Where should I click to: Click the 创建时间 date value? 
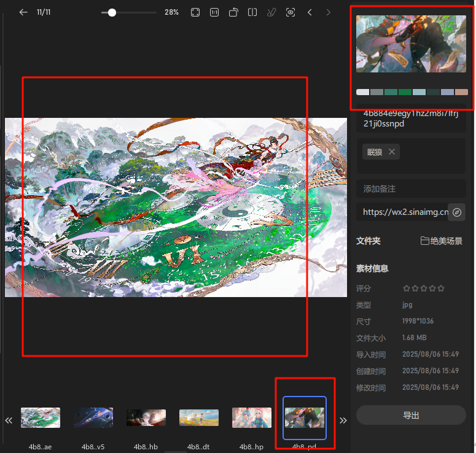pos(431,371)
